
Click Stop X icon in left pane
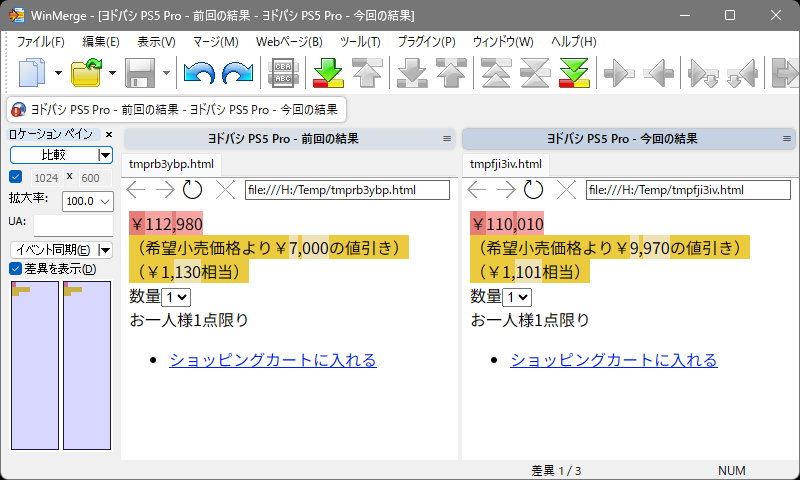225,190
